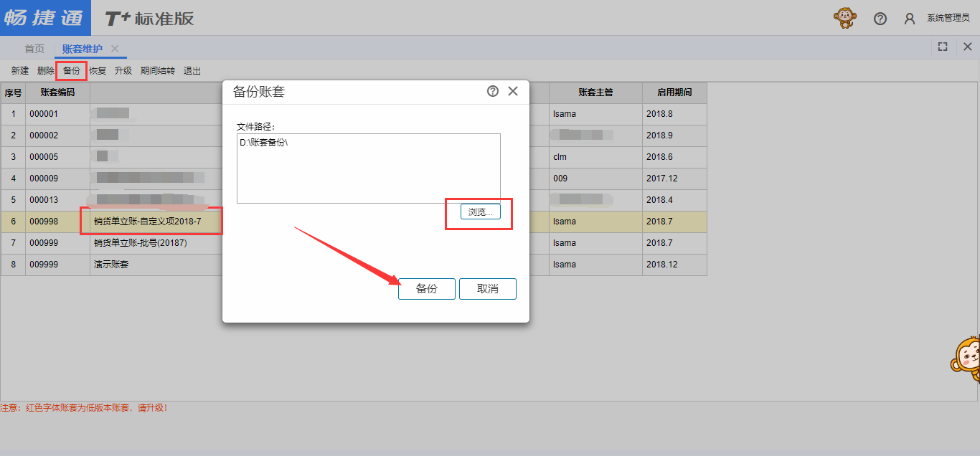This screenshot has height=456, width=980.
Task: Click the 新建 toolbar item
Action: (20, 71)
